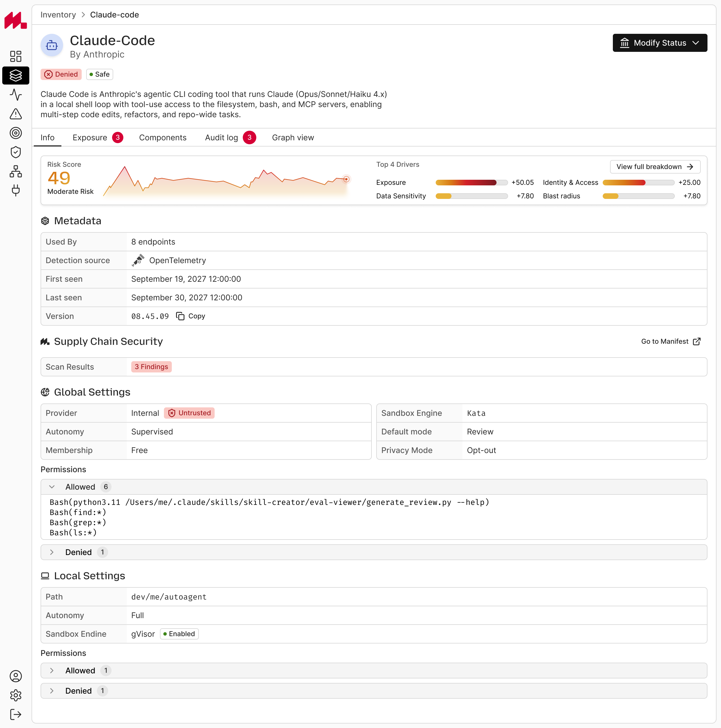
Task: Click the risk score trend chart
Action: [226, 181]
